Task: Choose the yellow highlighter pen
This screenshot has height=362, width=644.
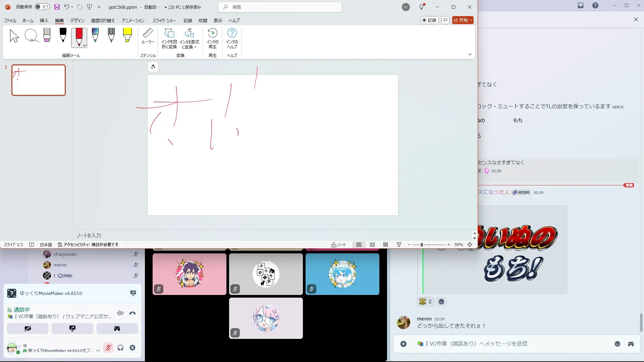Action: click(x=127, y=35)
